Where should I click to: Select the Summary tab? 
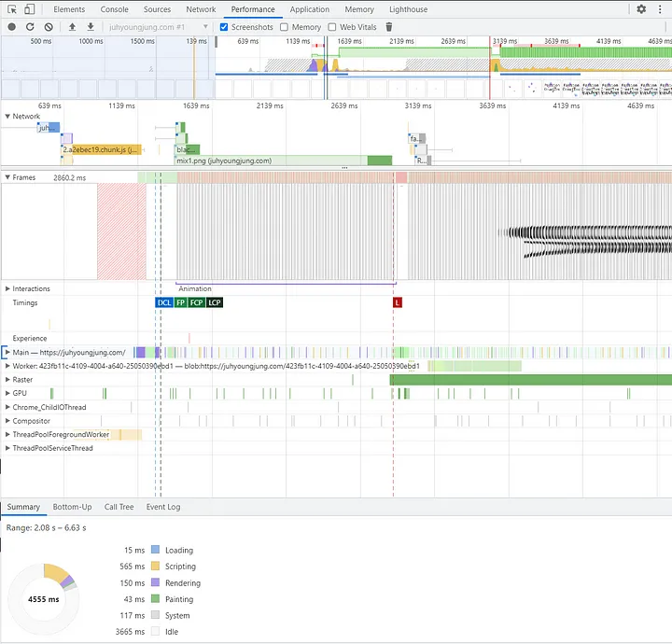pos(23,507)
